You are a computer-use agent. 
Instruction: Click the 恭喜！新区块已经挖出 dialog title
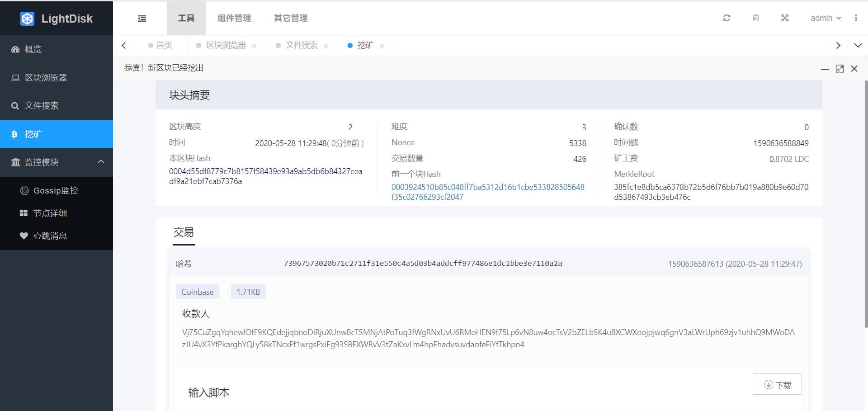tap(164, 68)
